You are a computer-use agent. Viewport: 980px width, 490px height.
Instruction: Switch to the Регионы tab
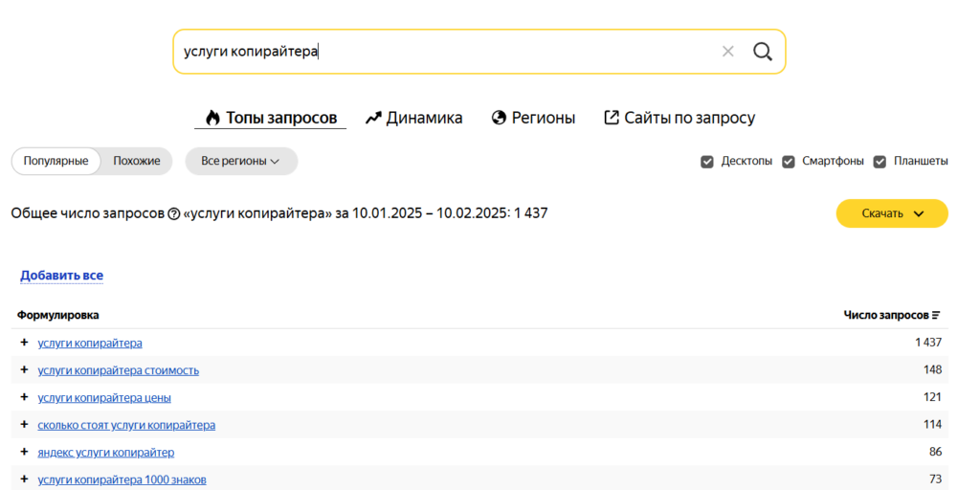point(533,118)
